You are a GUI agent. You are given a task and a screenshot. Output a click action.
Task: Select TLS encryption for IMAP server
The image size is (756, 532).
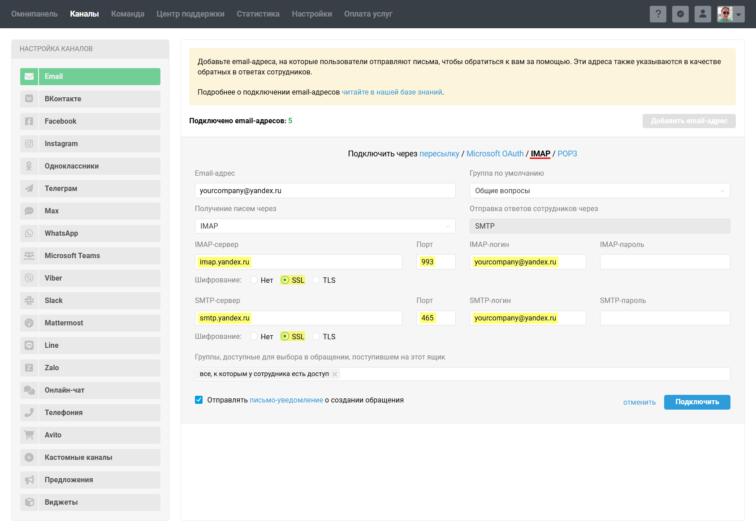(316, 280)
